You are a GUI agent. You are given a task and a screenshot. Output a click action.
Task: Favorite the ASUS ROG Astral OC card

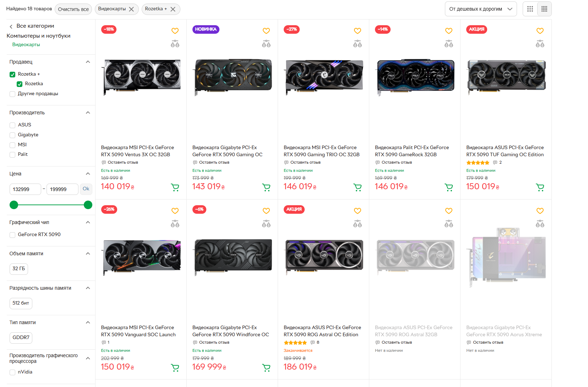[x=358, y=211]
